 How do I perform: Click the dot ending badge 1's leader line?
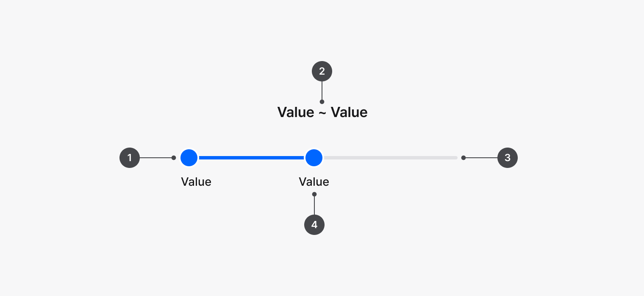click(x=174, y=158)
